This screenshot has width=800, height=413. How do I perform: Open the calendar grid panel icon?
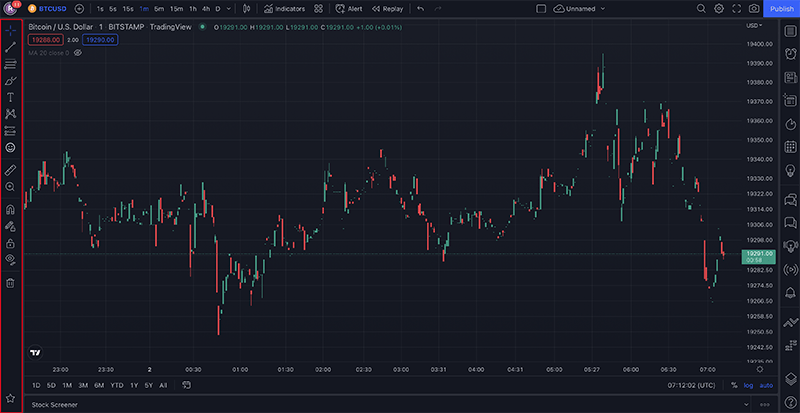(x=791, y=147)
